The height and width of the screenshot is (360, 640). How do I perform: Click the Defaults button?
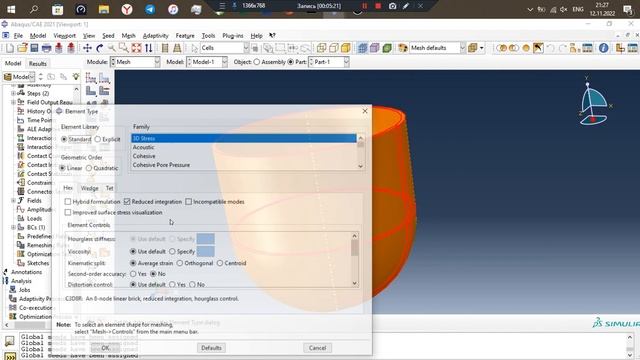pyautogui.click(x=211, y=348)
